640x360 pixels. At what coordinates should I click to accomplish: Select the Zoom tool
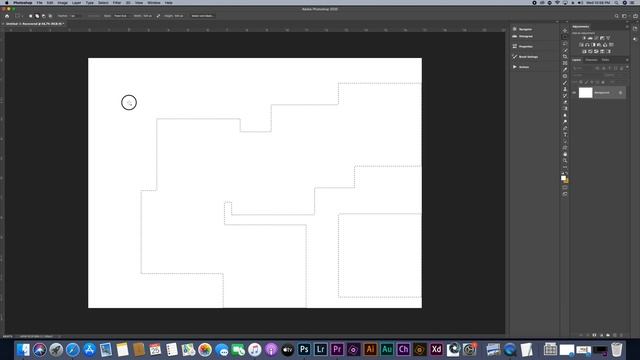(x=565, y=160)
